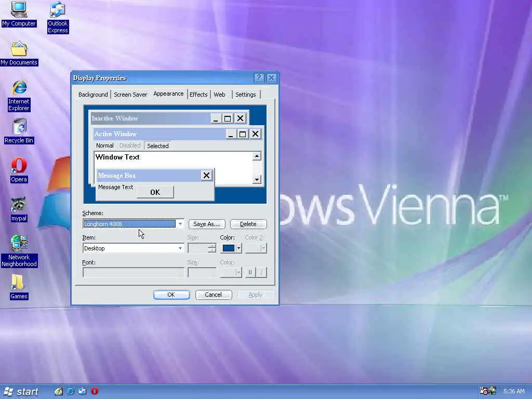This screenshot has width=532, height=399.
Task: Click preview scrollbar down arrow
Action: click(257, 179)
